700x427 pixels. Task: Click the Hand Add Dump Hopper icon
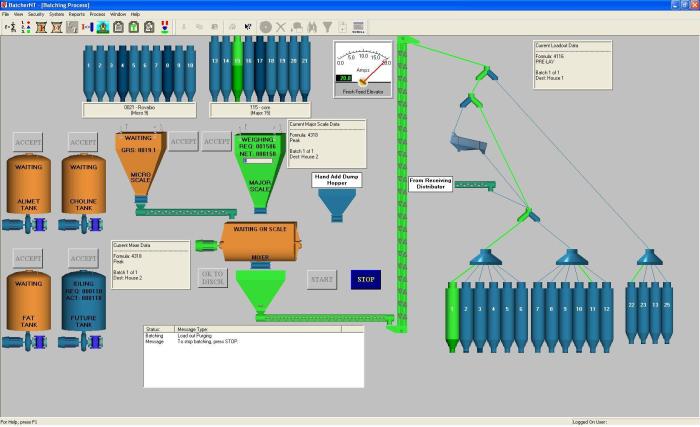(x=336, y=205)
